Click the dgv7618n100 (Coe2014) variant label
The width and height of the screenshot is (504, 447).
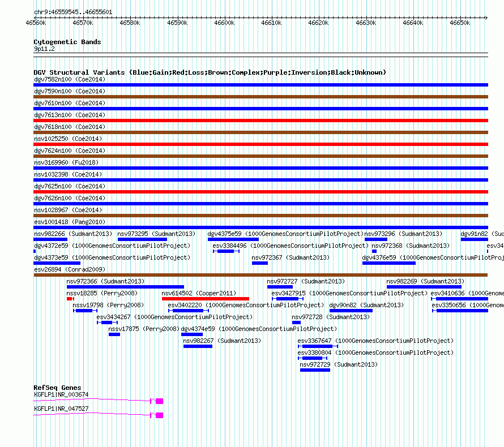pyautogui.click(x=70, y=127)
